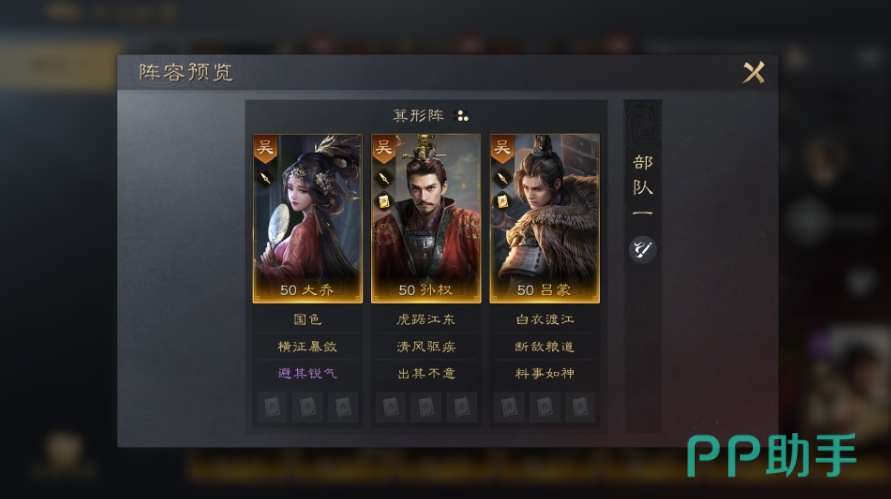The width and height of the screenshot is (891, 499).
Task: Click the middle empty book slot below 孙权
Action: click(426, 407)
